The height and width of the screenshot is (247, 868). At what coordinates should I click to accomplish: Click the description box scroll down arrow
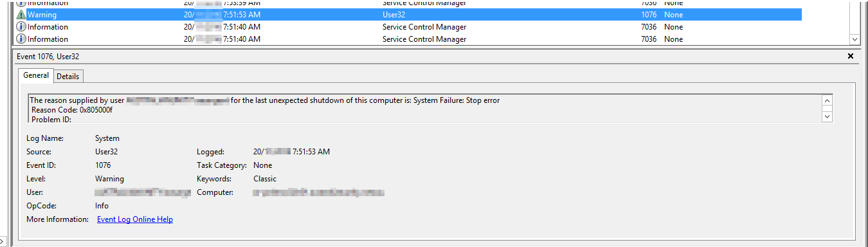tap(827, 116)
